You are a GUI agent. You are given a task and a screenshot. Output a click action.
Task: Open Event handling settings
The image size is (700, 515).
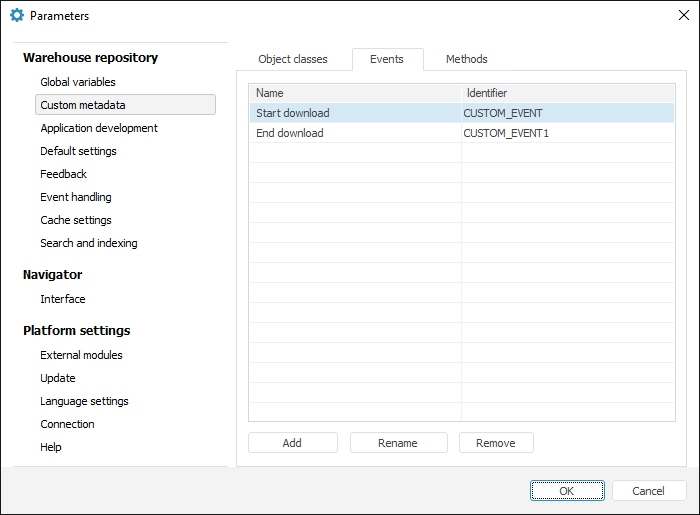[76, 197]
